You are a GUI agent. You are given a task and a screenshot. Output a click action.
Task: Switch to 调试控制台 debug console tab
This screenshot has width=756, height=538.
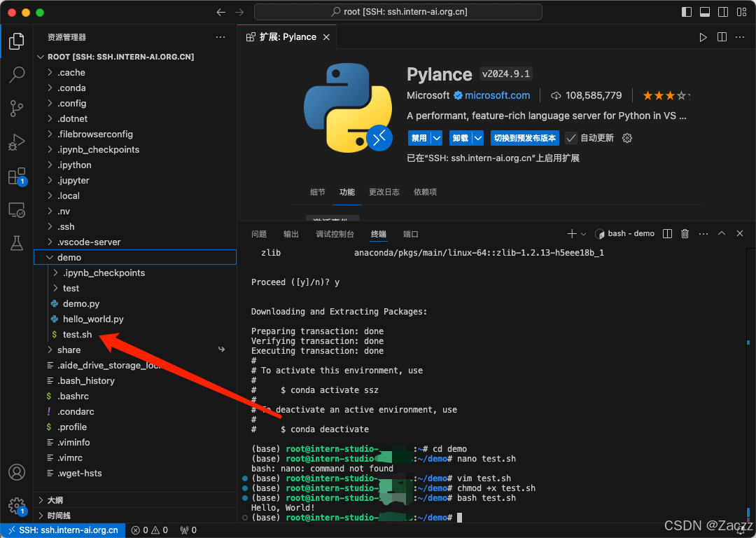(335, 234)
